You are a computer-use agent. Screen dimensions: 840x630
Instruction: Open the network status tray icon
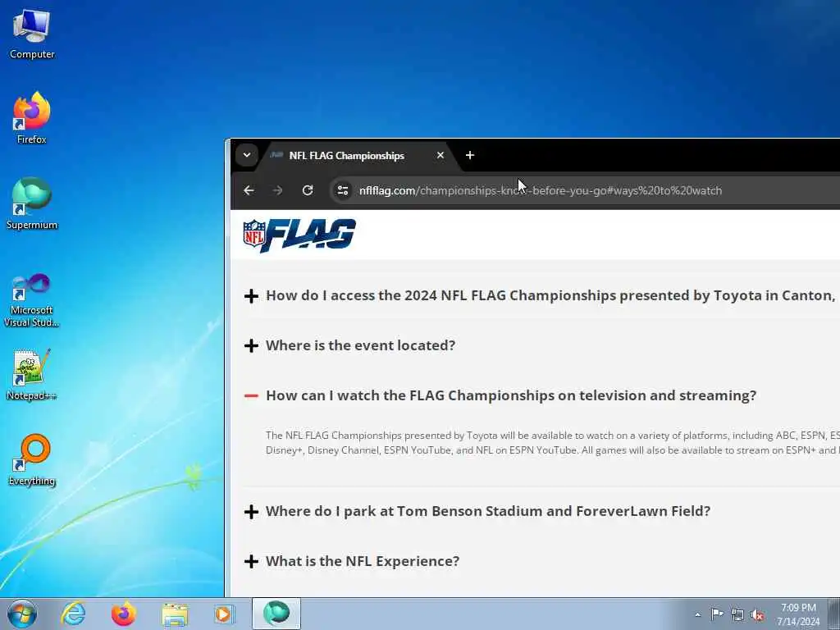point(737,614)
